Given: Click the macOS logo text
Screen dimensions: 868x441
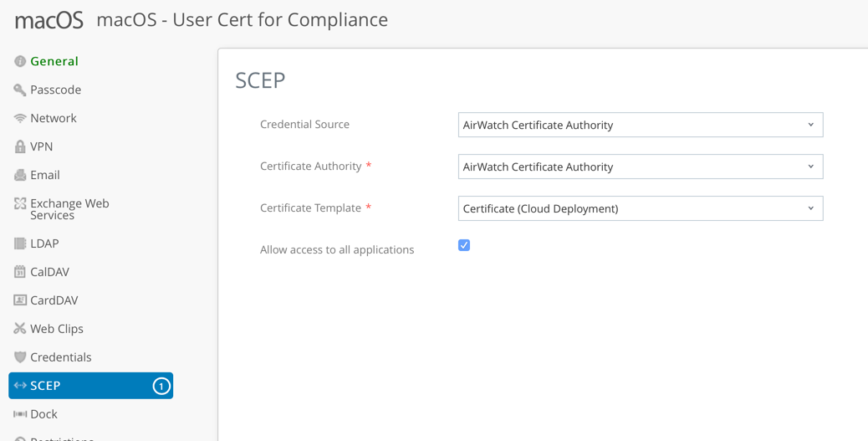Looking at the screenshot, I should tap(49, 20).
